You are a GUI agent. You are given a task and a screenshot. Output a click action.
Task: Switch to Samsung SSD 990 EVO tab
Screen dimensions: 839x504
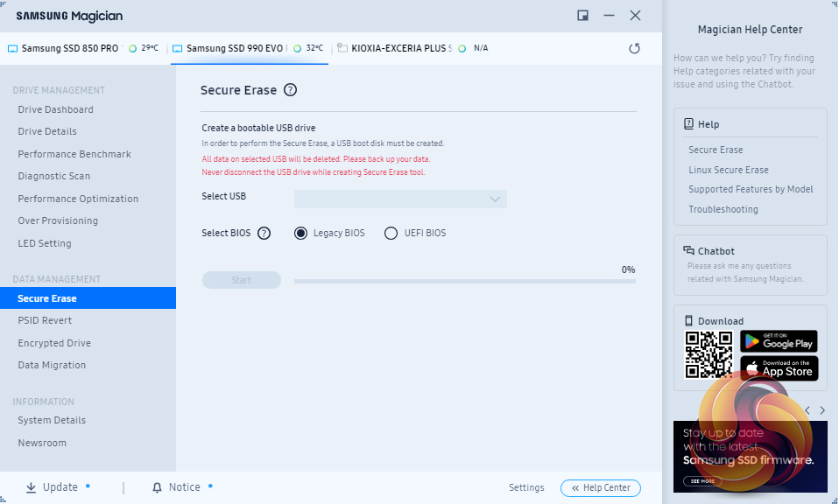coord(249,49)
